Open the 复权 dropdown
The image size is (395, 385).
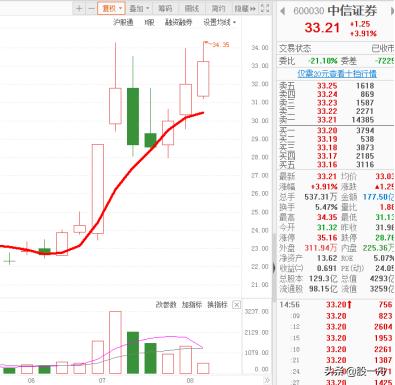[x=111, y=8]
